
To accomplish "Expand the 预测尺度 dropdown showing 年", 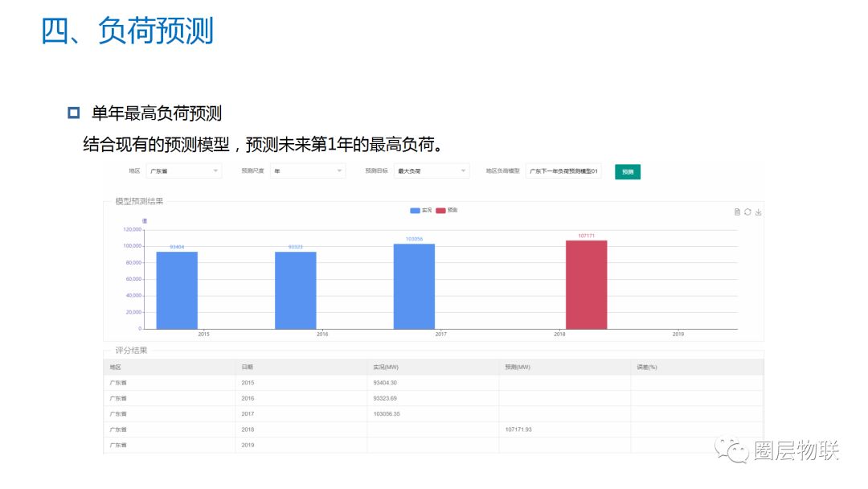I will coord(308,171).
